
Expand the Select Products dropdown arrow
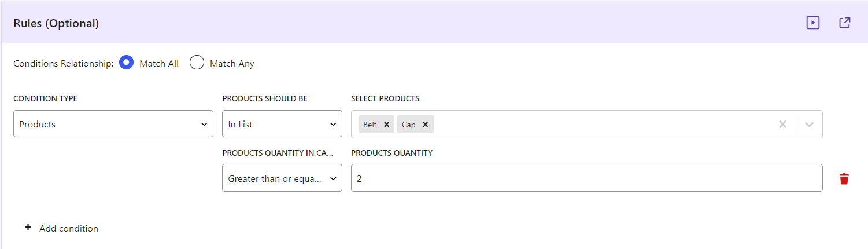pos(810,124)
